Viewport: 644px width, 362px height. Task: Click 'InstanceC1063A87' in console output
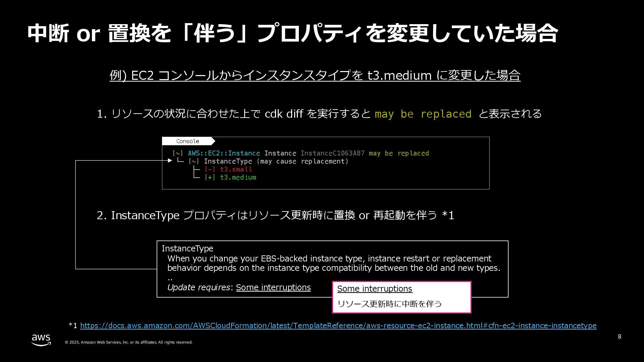[x=332, y=153]
